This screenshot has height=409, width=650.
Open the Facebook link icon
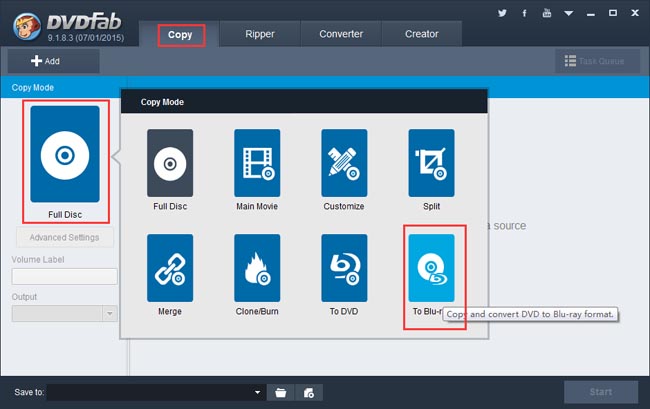tap(524, 13)
